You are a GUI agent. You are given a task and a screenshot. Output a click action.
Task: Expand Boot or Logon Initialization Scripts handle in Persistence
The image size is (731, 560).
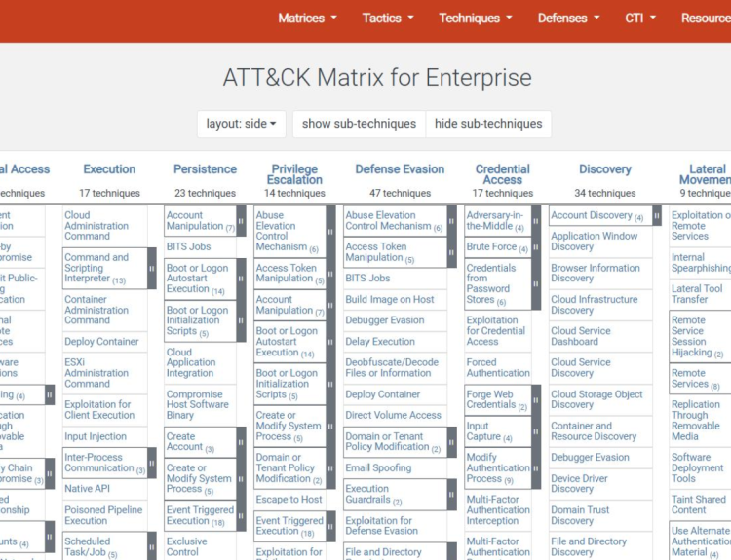pos(241,320)
